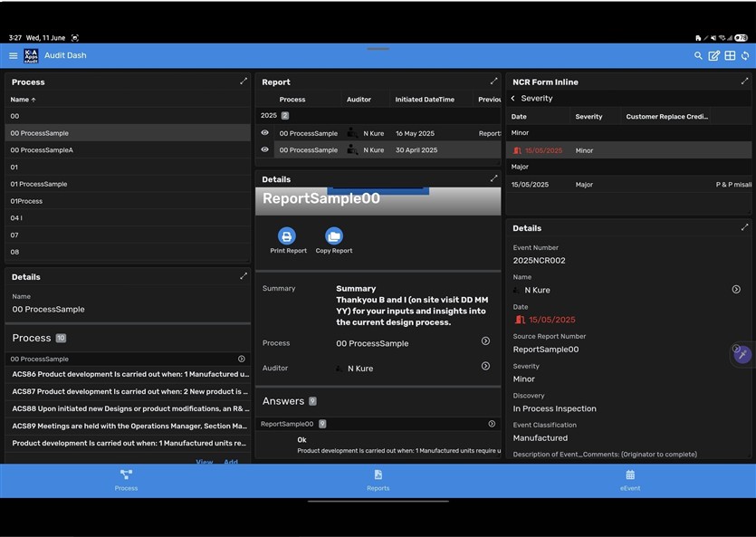Go back using Severity chevron
This screenshot has height=537, width=756.
coord(513,99)
